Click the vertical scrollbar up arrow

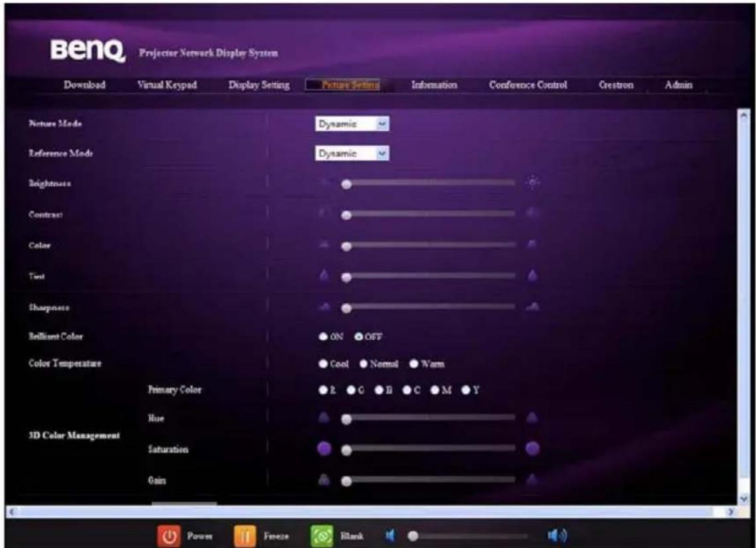(x=743, y=115)
